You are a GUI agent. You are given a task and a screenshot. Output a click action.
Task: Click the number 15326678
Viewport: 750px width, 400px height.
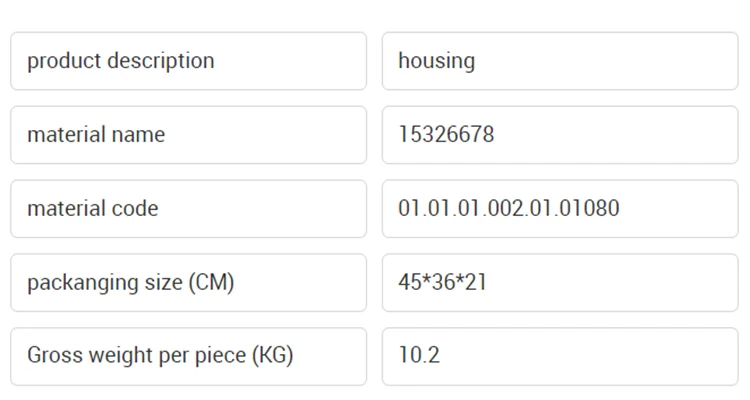pos(446,135)
